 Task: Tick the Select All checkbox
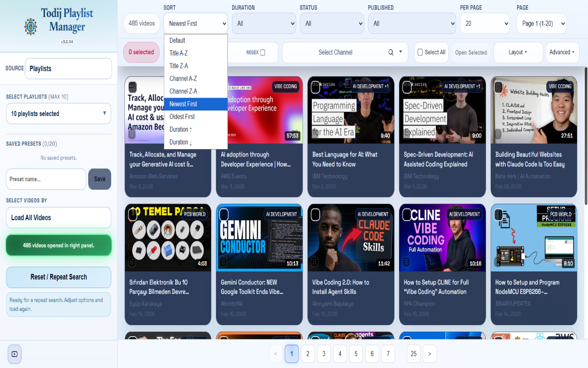tap(420, 52)
